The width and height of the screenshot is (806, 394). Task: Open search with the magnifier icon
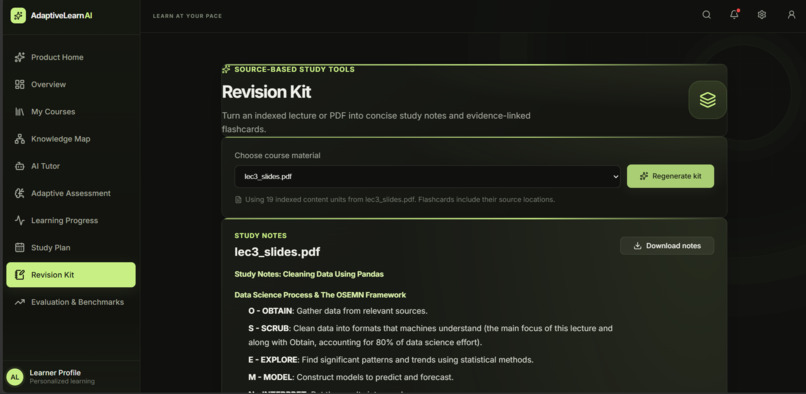pos(707,15)
